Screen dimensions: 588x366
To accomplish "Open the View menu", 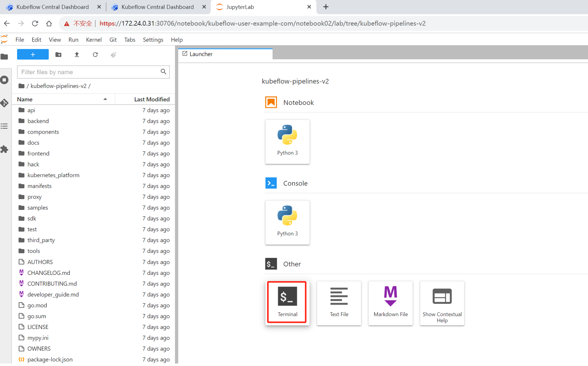I will click(x=55, y=39).
